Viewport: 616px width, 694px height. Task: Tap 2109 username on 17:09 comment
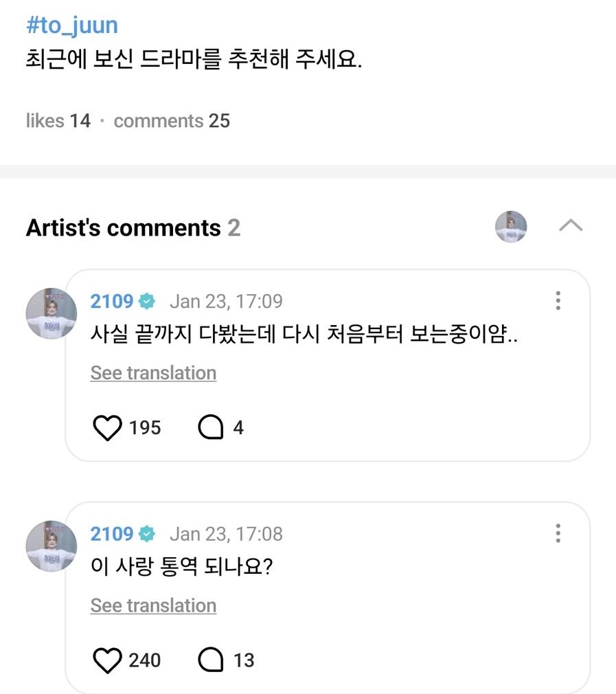click(112, 301)
